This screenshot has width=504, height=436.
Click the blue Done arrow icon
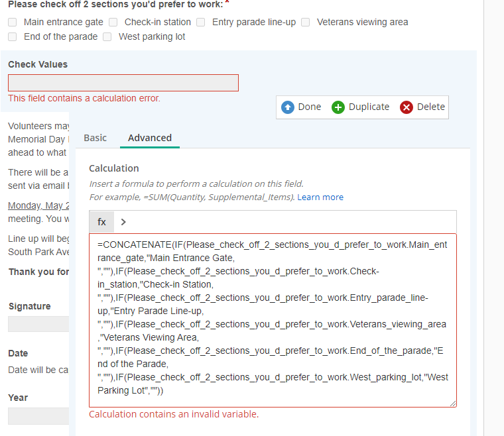(288, 107)
